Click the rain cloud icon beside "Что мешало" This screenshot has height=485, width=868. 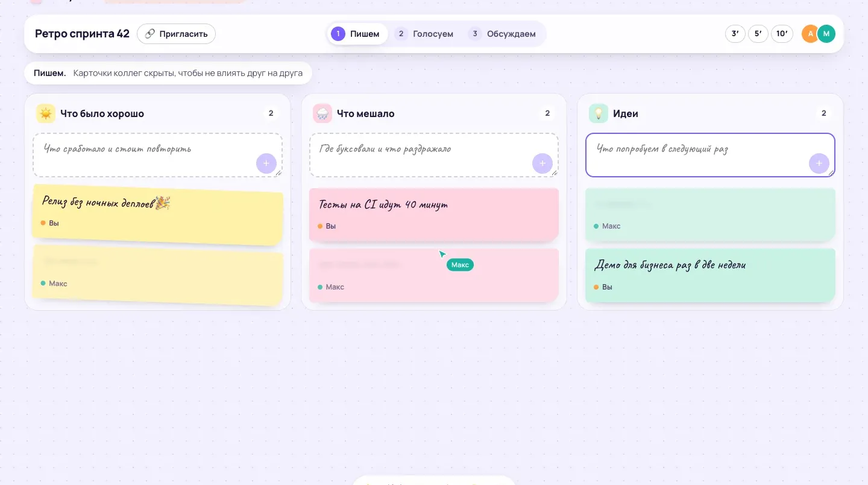click(x=322, y=113)
